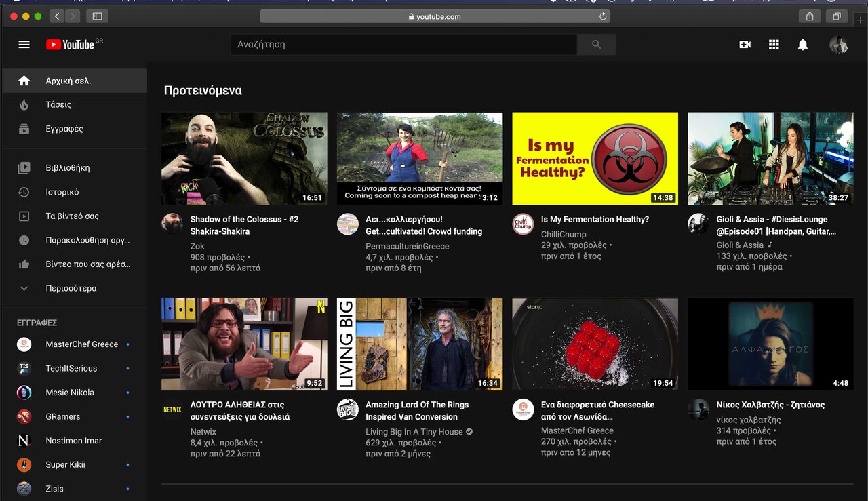Click channel name 'ChilliChump'
The width and height of the screenshot is (868, 501).
(564, 235)
